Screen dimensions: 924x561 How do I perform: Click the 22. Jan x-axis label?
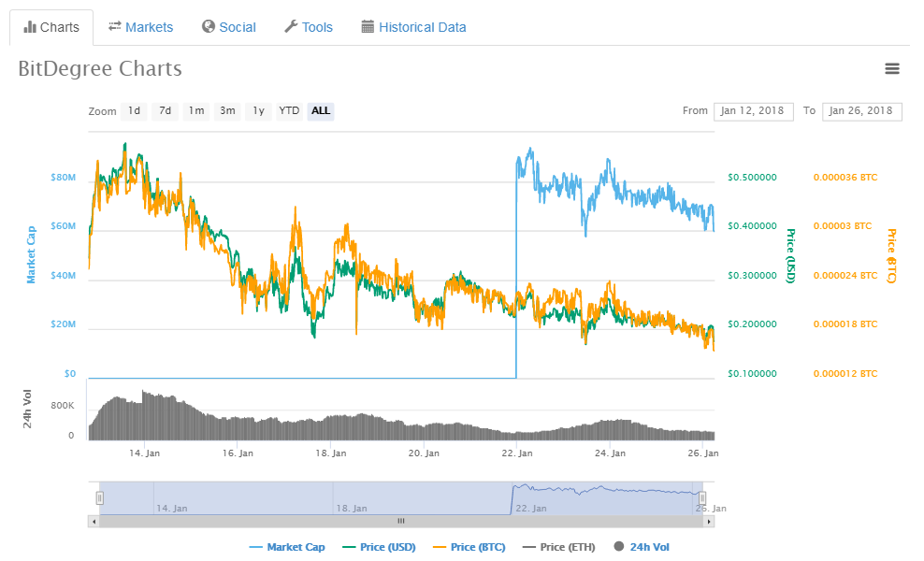517,453
